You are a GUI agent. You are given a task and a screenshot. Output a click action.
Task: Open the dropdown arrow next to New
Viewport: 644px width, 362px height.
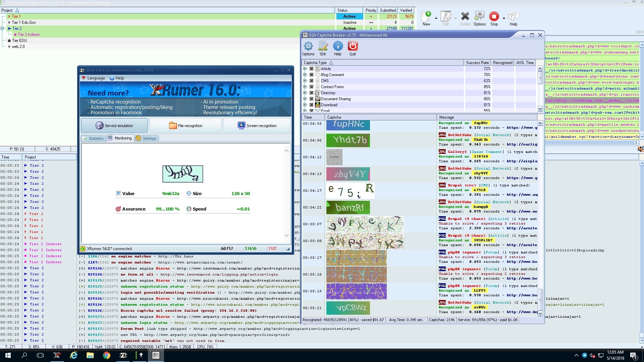(436, 18)
